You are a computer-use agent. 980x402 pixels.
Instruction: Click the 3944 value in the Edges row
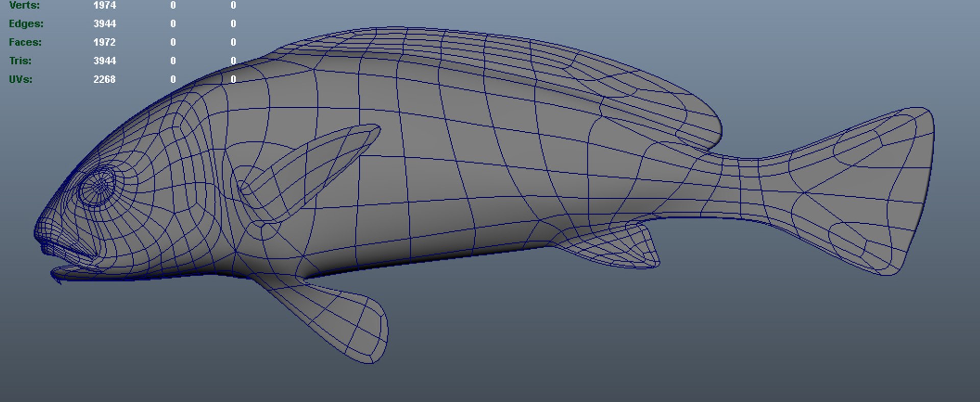click(105, 23)
